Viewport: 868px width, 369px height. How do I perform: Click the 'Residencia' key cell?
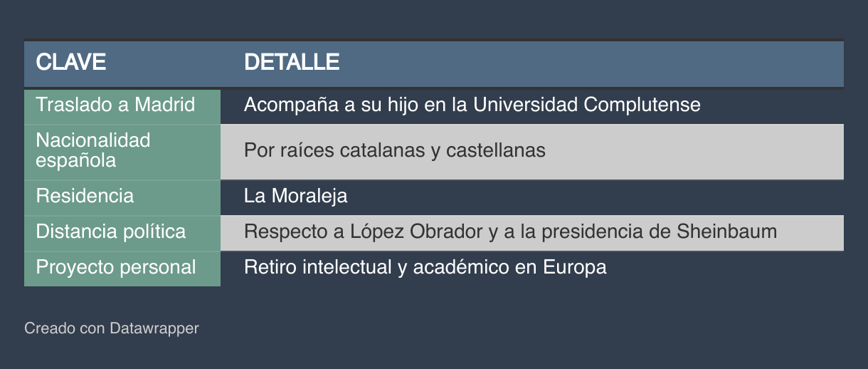[85, 196]
